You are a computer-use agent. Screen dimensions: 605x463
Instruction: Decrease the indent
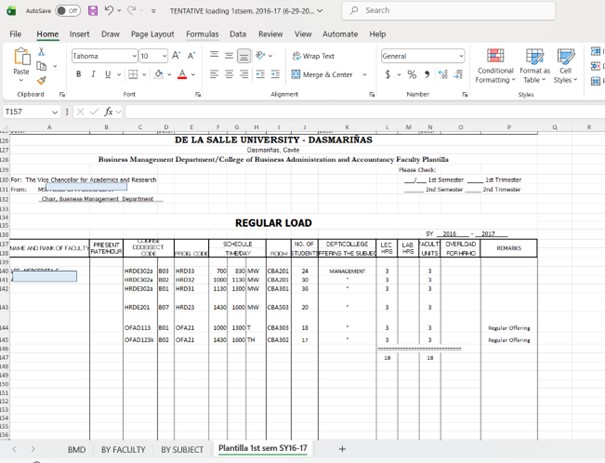pyautogui.click(x=260, y=74)
